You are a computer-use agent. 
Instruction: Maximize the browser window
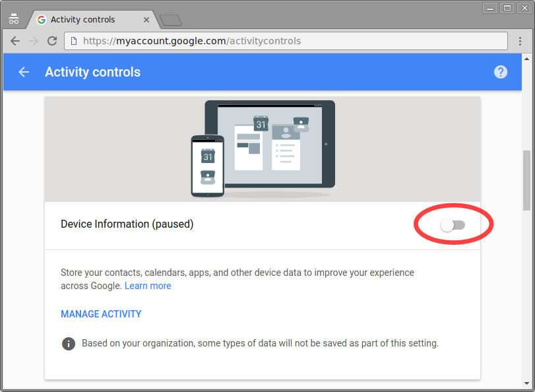point(507,7)
